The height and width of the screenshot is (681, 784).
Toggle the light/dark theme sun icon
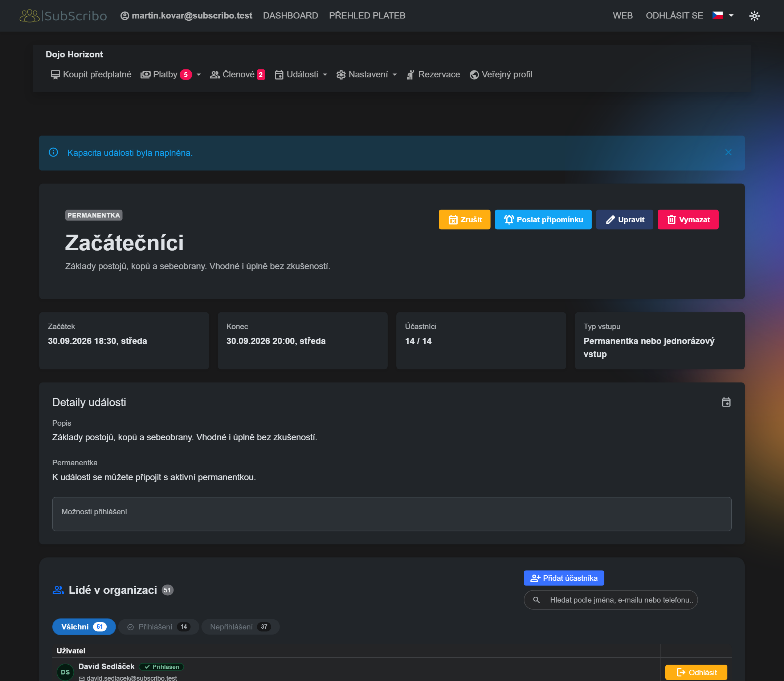pyautogui.click(x=754, y=16)
